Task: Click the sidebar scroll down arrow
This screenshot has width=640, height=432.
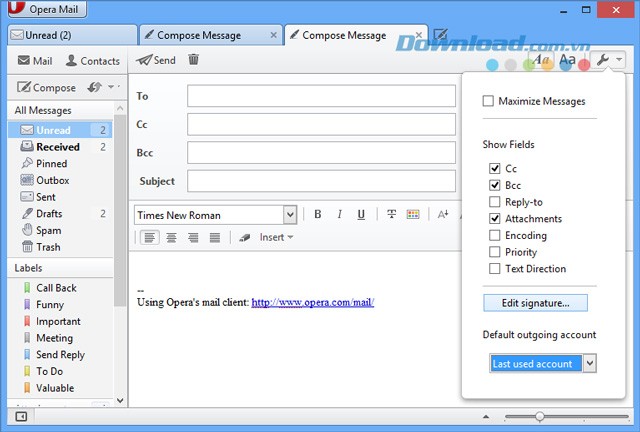Action: click(x=120, y=401)
